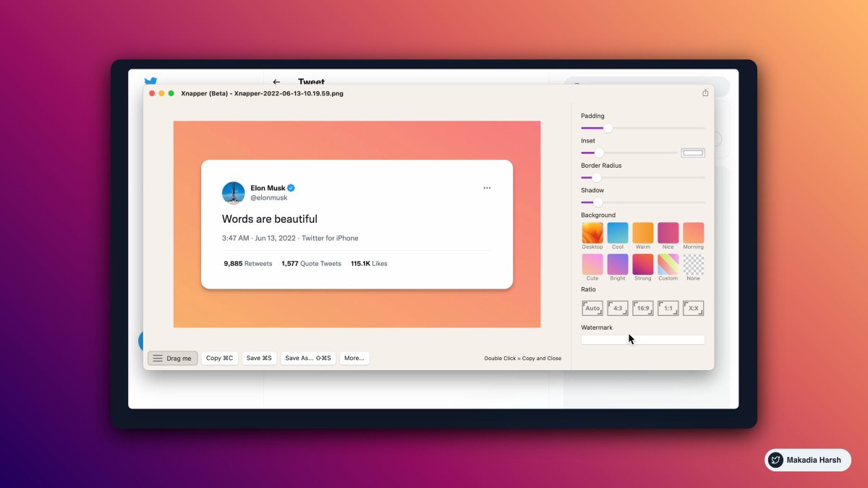Click the back arrow in Twitter window
The image size is (868, 488).
(x=276, y=82)
